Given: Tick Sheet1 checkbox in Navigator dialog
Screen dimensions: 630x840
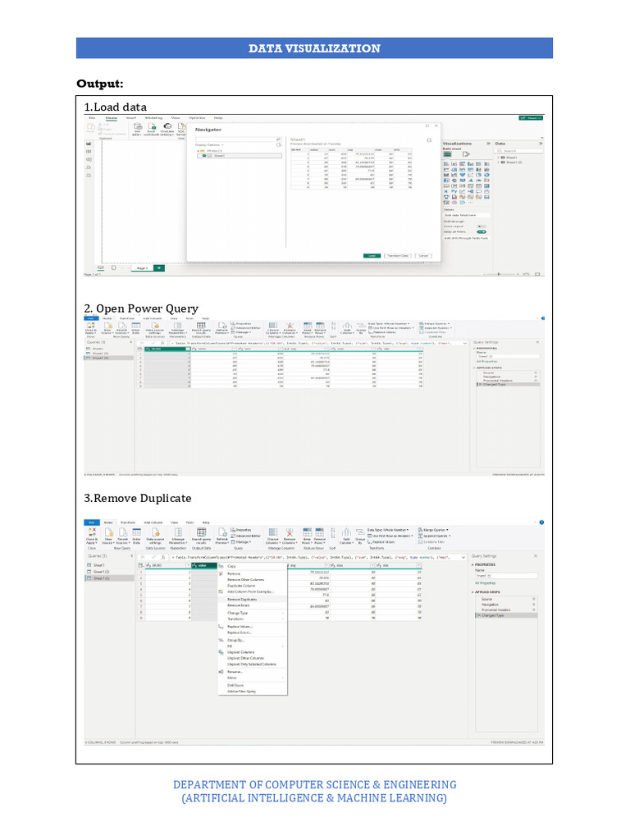Looking at the screenshot, I should (x=204, y=156).
